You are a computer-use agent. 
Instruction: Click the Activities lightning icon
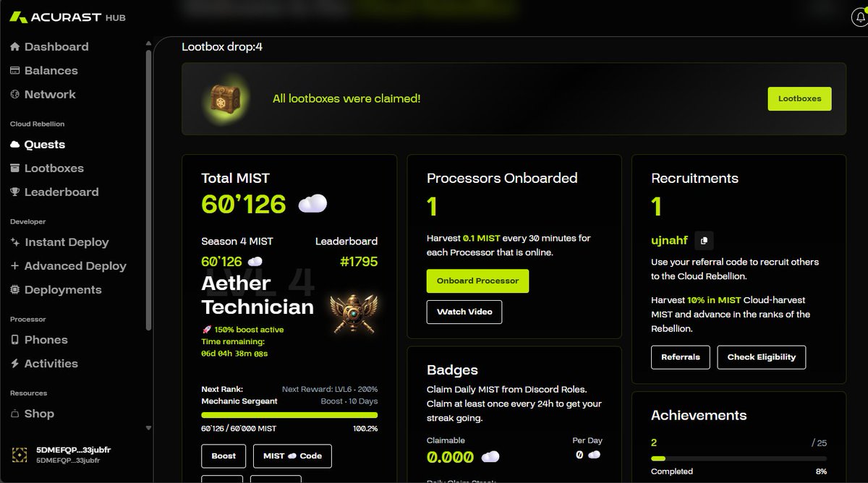click(14, 364)
